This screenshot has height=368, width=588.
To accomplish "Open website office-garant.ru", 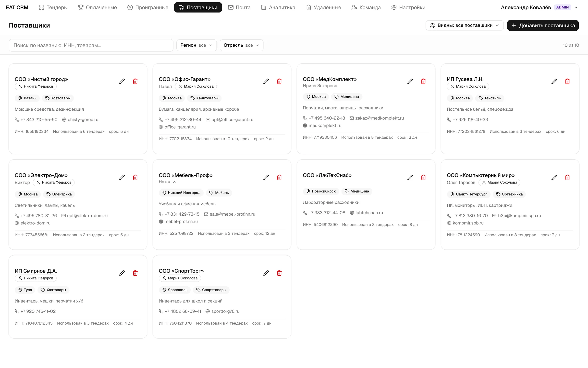I will coord(177,127).
